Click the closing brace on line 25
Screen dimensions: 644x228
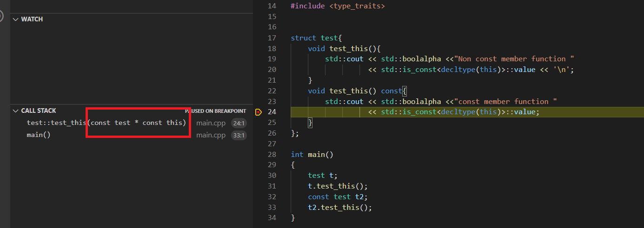point(310,123)
